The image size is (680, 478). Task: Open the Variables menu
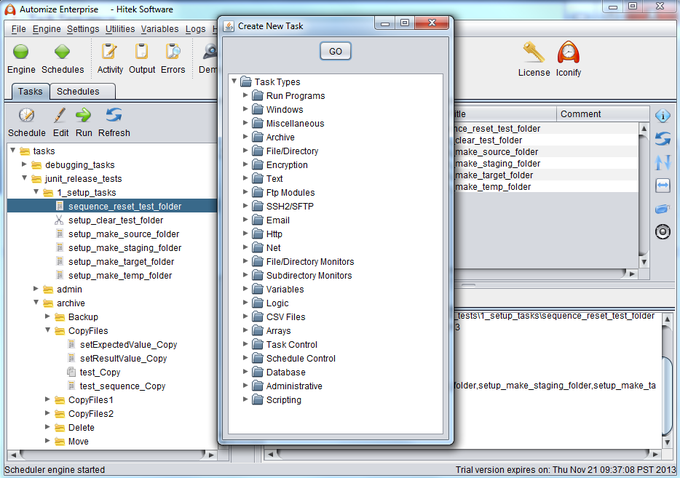point(160,29)
